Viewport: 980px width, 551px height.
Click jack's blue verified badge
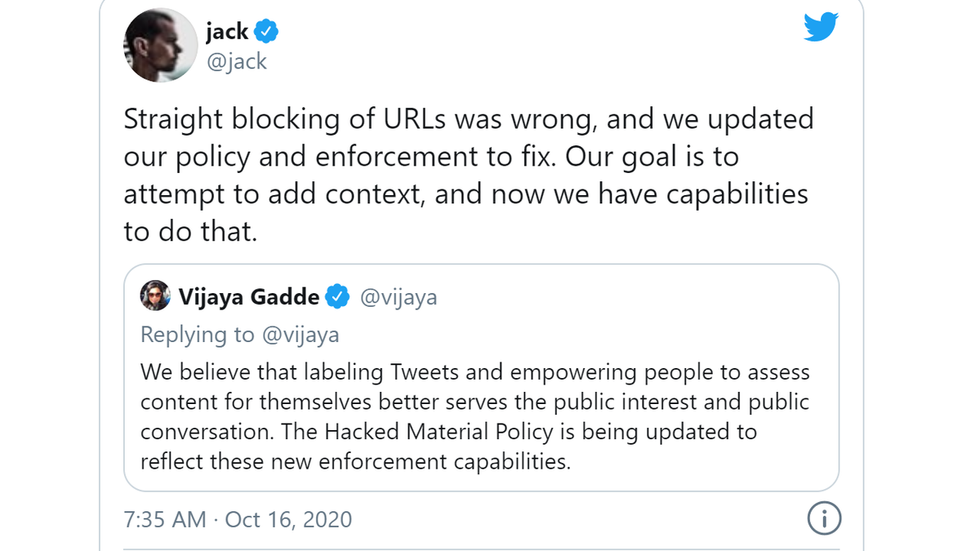(x=266, y=32)
